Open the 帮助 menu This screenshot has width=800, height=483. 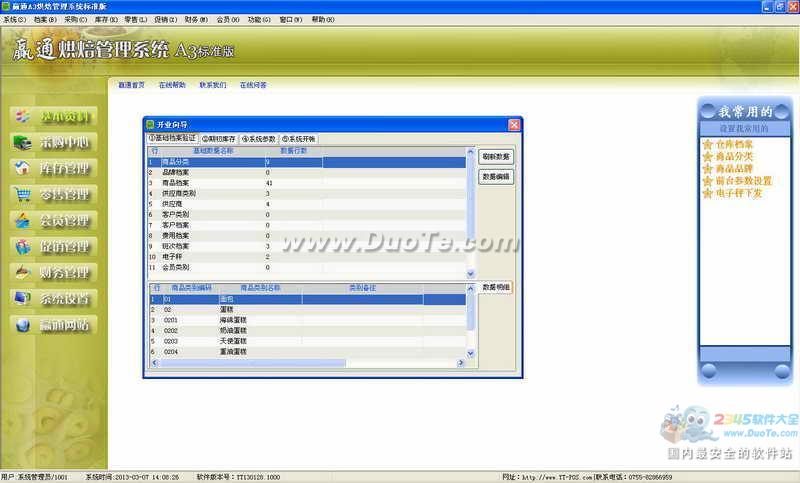(x=323, y=19)
